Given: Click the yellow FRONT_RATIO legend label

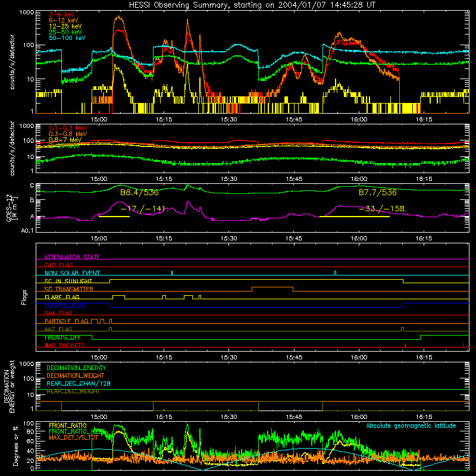Looking at the screenshot, I should point(68,425).
